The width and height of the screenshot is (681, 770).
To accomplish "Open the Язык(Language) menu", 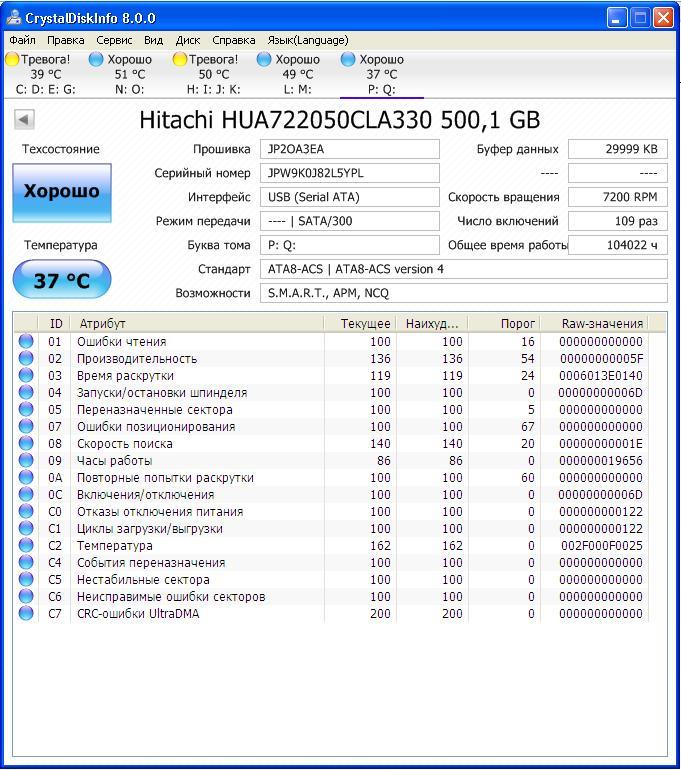I will tap(308, 40).
